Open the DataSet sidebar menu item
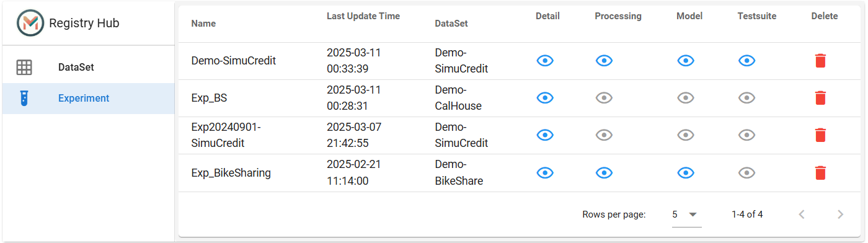Image resolution: width=868 pixels, height=243 pixels. (x=89, y=68)
